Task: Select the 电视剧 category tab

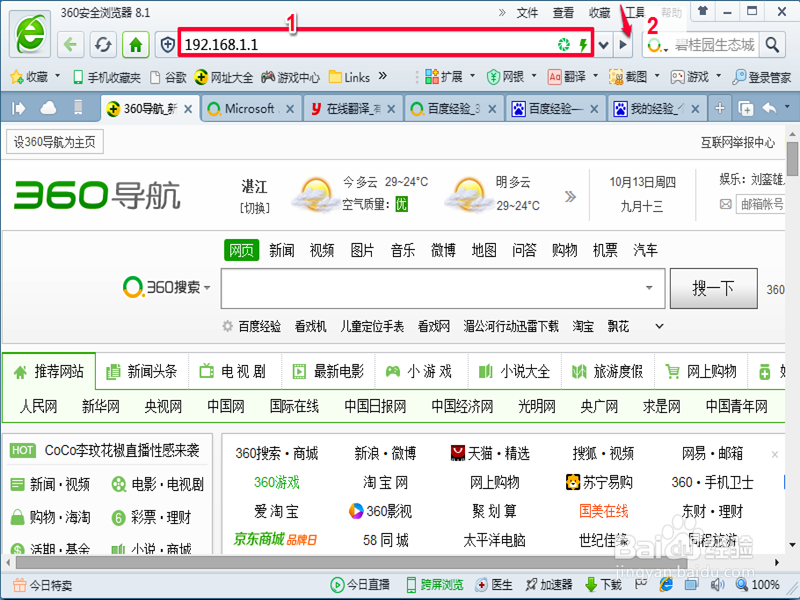Action: [235, 371]
